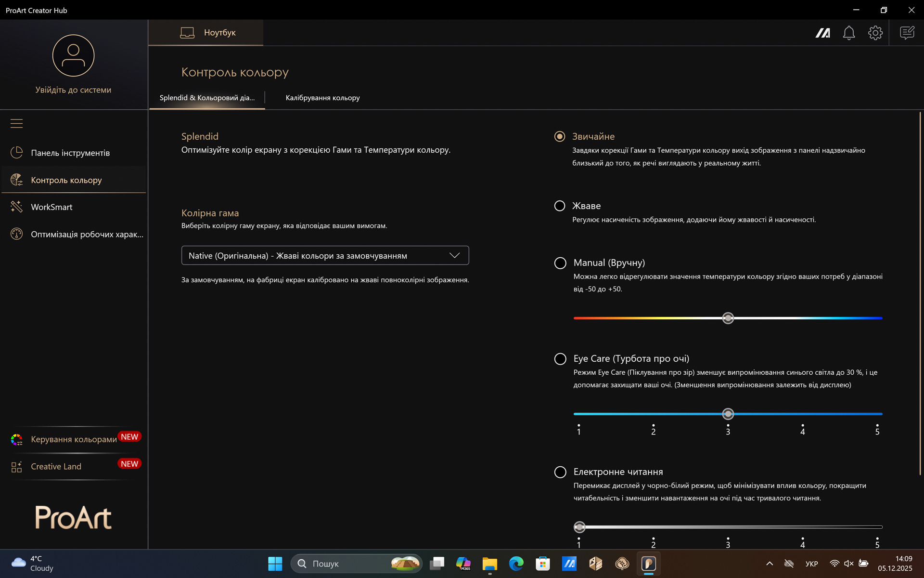924x578 pixels.
Task: Click Увійдіть до системи sign-in link
Action: (73, 90)
